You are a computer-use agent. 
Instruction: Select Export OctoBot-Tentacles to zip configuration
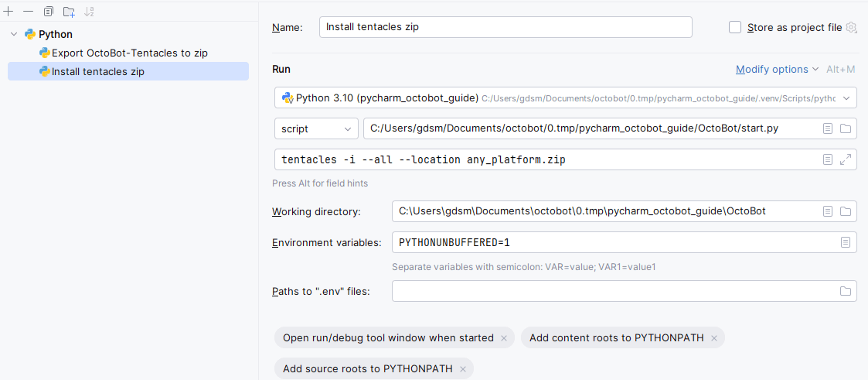pos(130,53)
